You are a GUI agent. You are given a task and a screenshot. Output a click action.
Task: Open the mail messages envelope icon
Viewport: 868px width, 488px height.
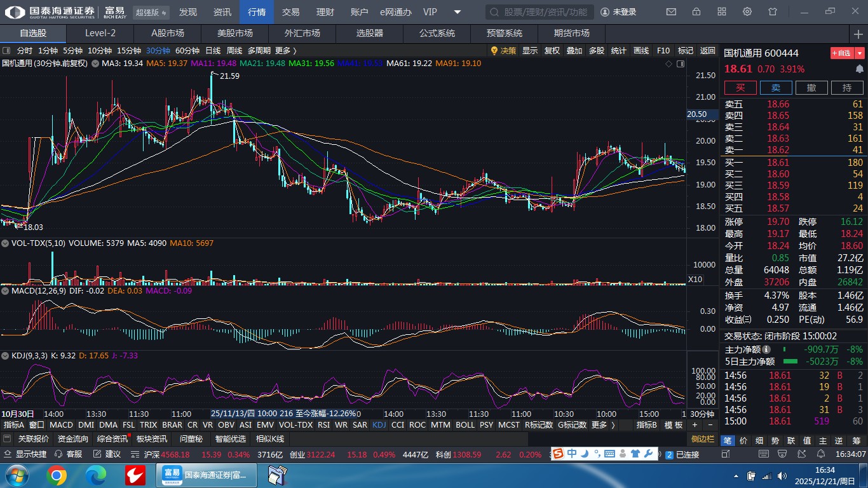(x=671, y=12)
